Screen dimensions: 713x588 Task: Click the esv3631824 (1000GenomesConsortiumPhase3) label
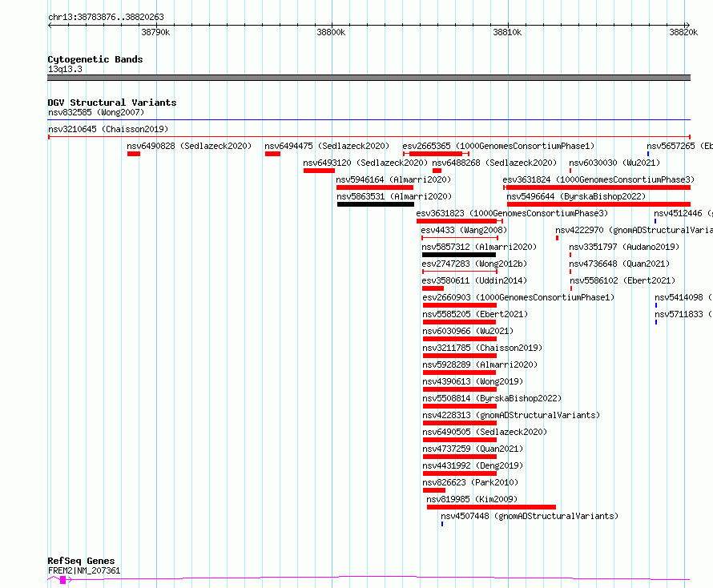point(598,179)
